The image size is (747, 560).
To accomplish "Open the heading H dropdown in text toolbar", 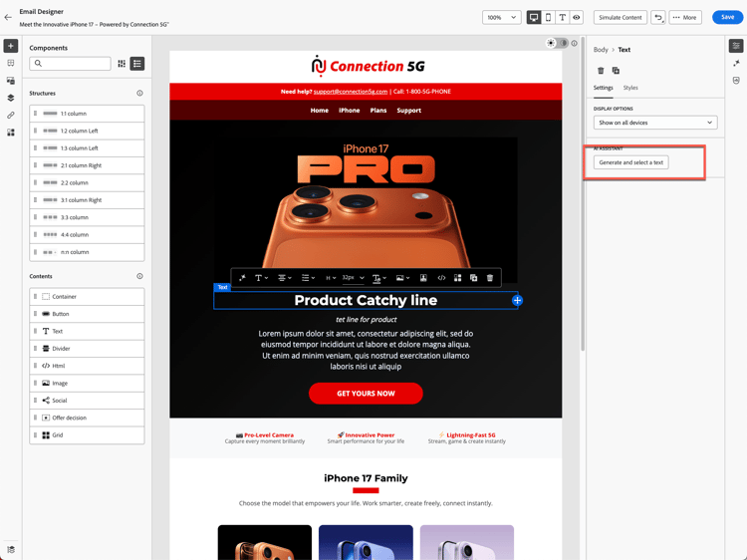I will tap(331, 278).
